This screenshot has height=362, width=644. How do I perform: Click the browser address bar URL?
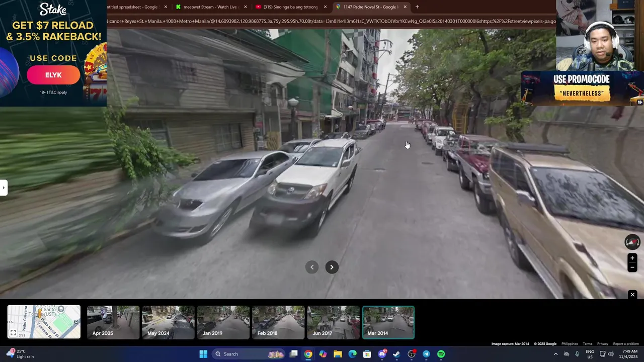point(331,21)
